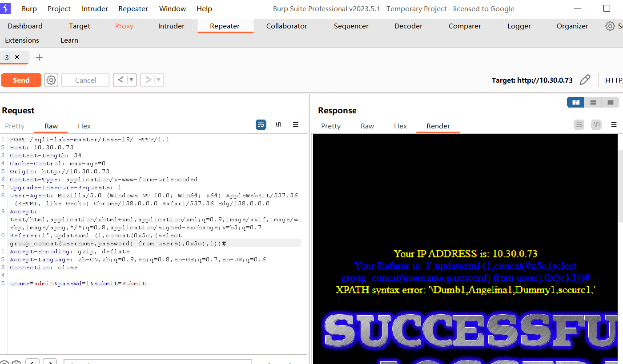Select request Raw view tab
The height and width of the screenshot is (364, 623).
pyautogui.click(x=51, y=126)
